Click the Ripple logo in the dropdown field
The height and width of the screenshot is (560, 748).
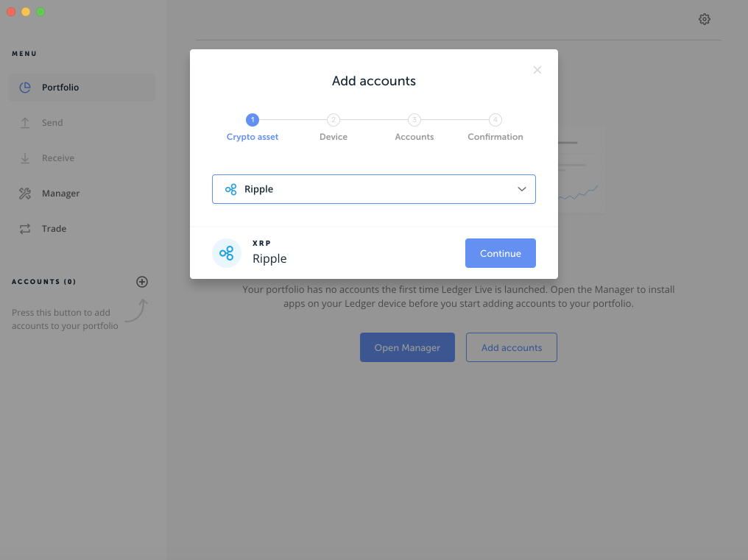[x=231, y=189]
